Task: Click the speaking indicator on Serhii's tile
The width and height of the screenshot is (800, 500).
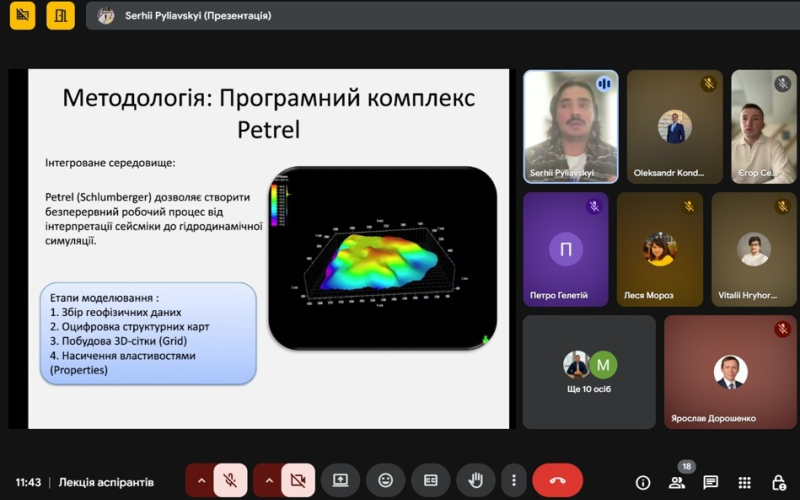Action: 604,83
